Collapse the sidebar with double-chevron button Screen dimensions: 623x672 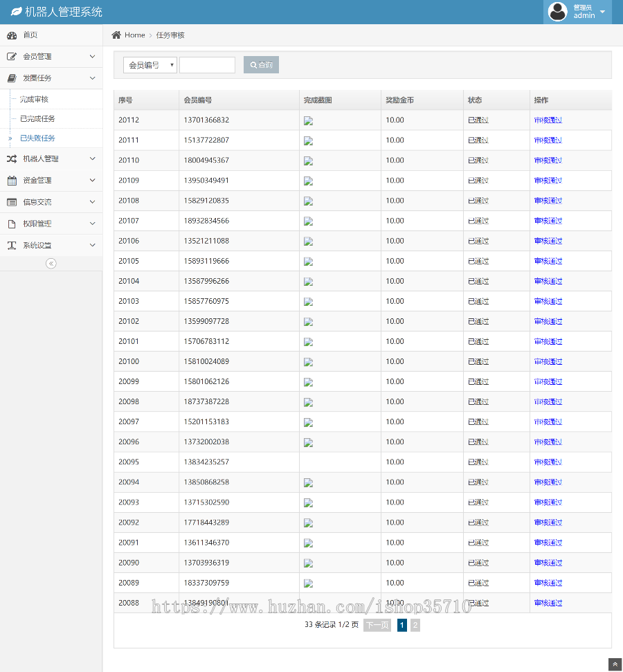coord(51,264)
